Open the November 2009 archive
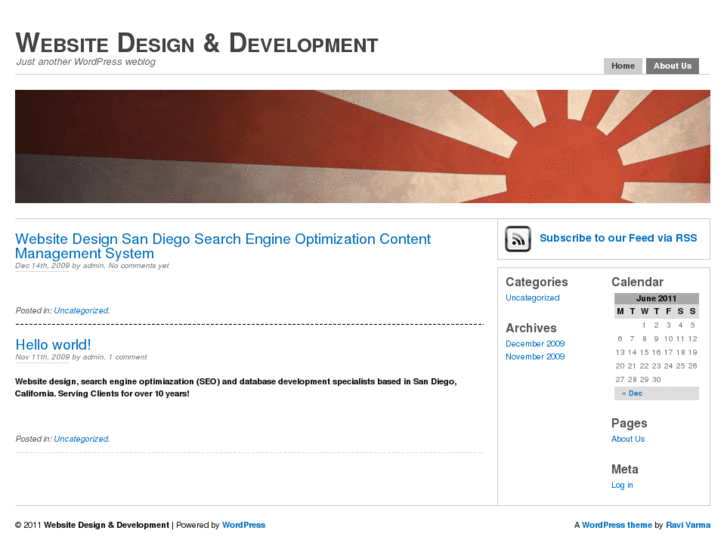 click(535, 357)
